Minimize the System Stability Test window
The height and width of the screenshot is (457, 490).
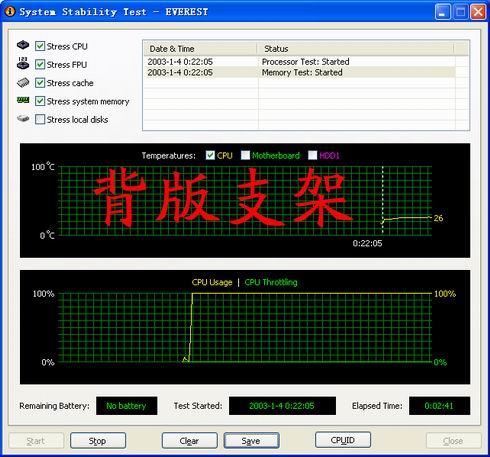click(x=442, y=12)
